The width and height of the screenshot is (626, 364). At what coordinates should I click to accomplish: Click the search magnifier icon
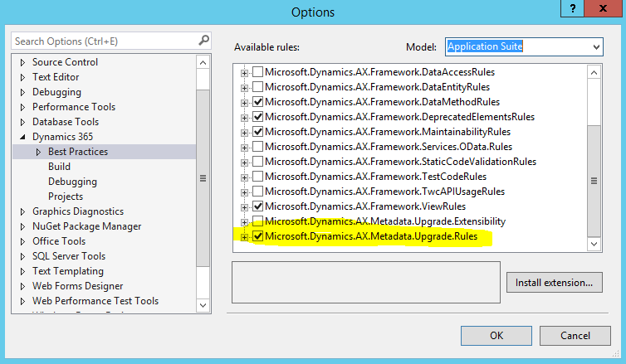(x=203, y=41)
